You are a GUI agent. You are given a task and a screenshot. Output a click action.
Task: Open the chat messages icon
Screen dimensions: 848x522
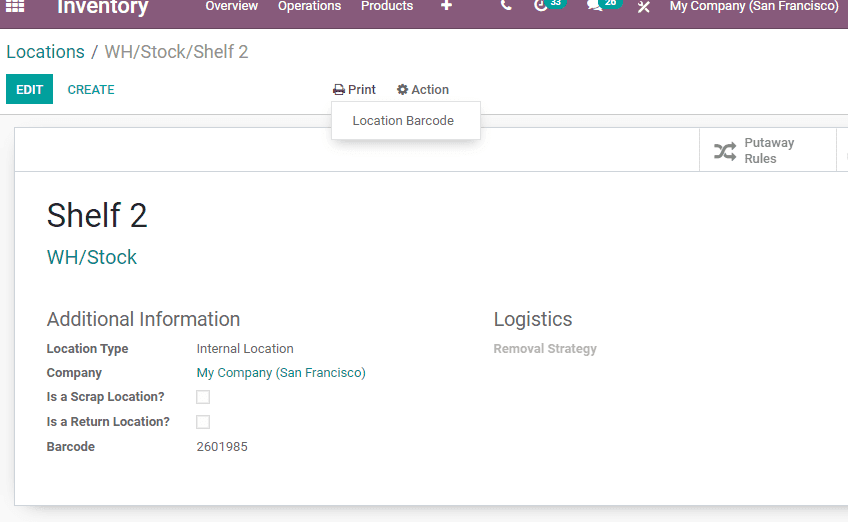click(x=594, y=6)
